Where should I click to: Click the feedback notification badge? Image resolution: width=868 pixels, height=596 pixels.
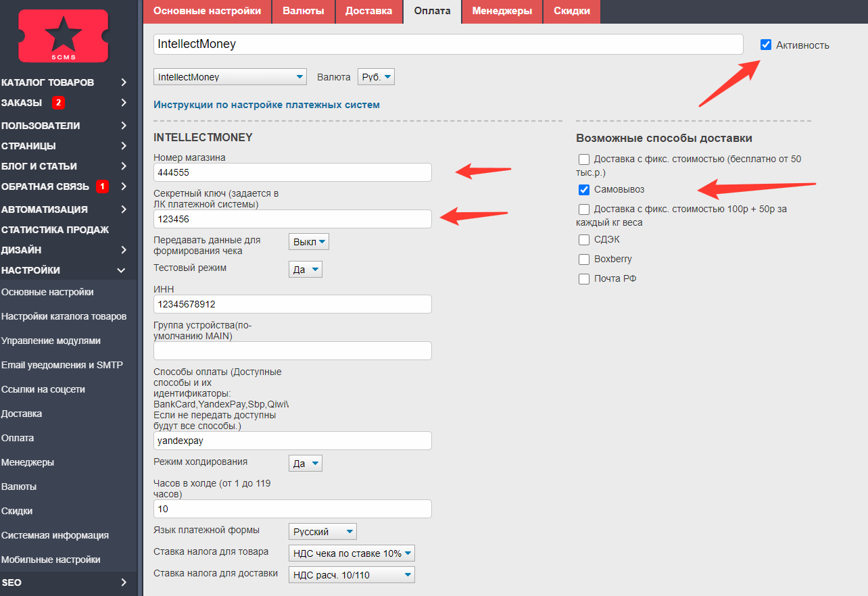[101, 186]
